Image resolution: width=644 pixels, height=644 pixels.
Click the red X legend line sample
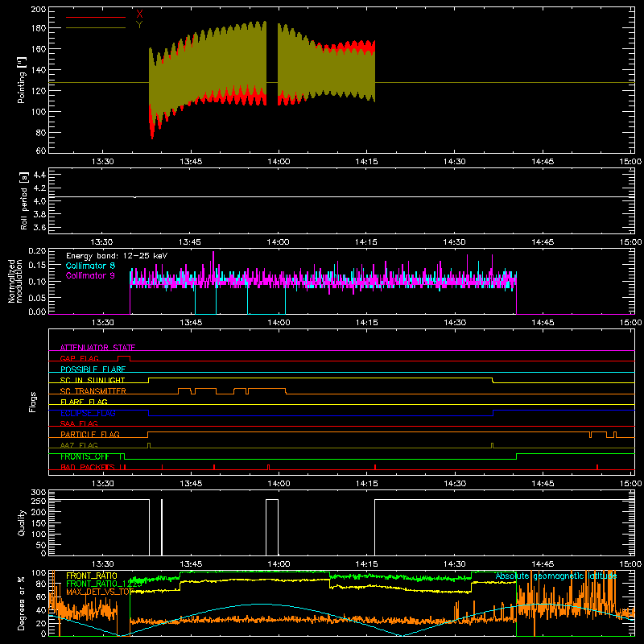click(x=96, y=17)
